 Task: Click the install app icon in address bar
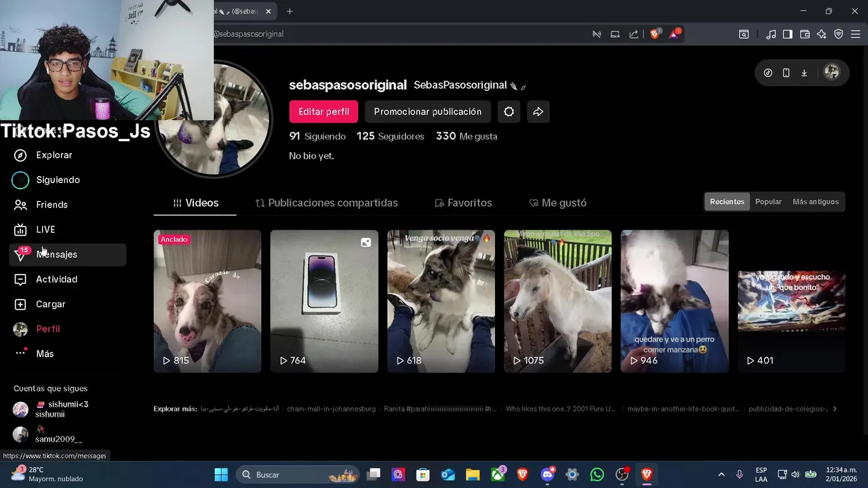[x=615, y=34]
